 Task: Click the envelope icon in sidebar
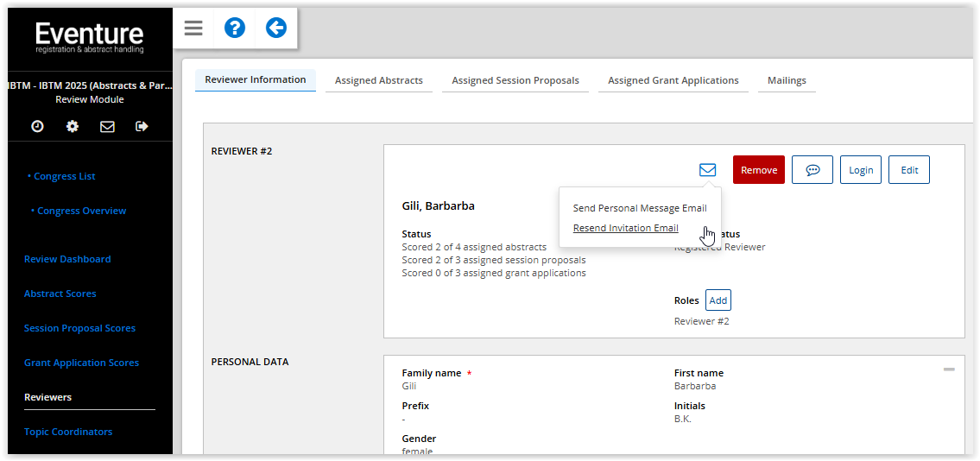point(107,126)
